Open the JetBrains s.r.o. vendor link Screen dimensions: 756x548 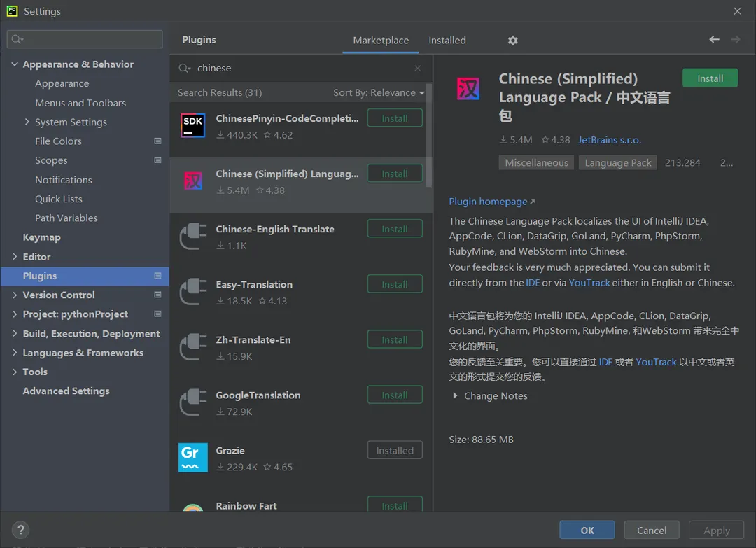pos(610,140)
